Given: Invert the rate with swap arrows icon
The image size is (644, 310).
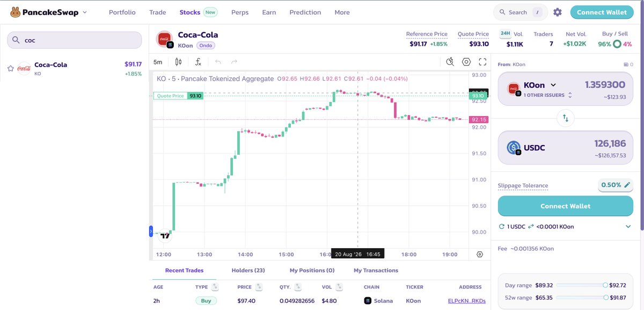Looking at the screenshot, I should [531, 227].
